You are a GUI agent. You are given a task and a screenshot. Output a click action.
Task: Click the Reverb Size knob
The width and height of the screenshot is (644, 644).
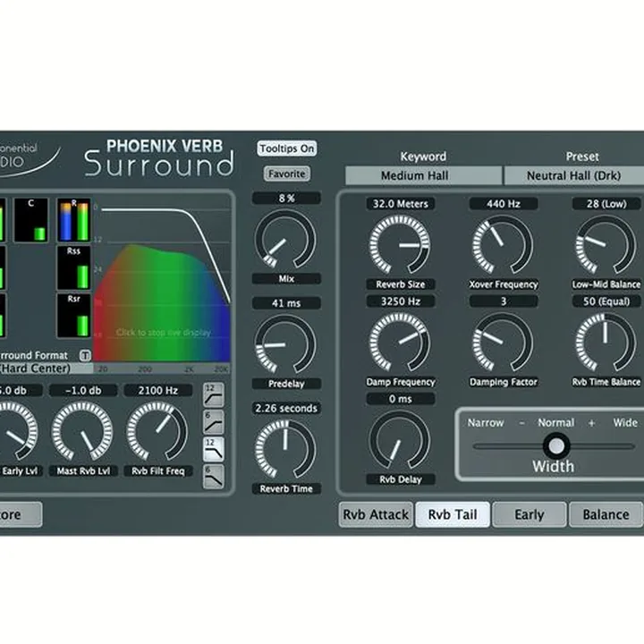(400, 245)
